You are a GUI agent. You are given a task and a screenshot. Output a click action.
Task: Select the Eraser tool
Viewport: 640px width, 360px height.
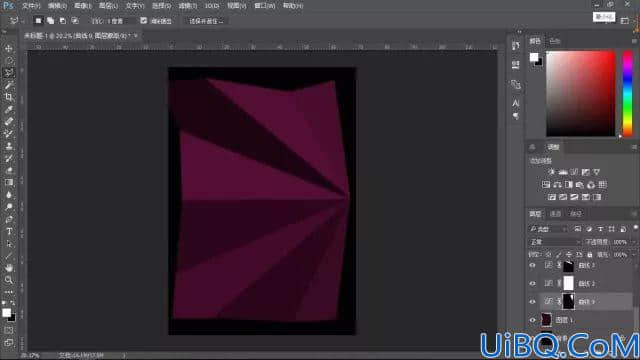point(9,171)
